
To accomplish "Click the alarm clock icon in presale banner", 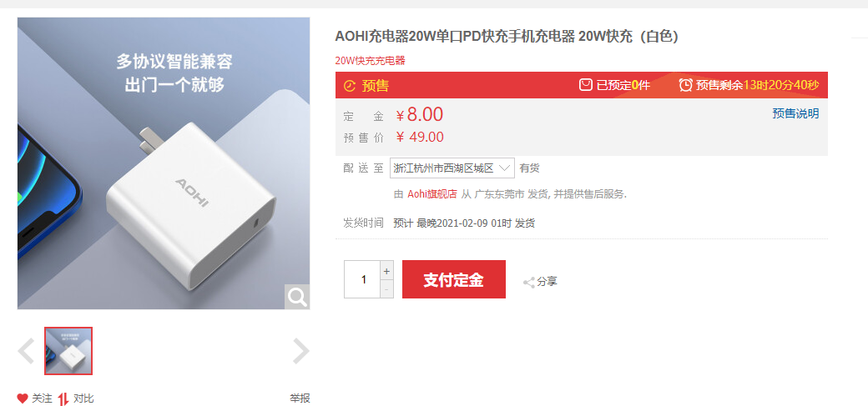I will (x=686, y=85).
